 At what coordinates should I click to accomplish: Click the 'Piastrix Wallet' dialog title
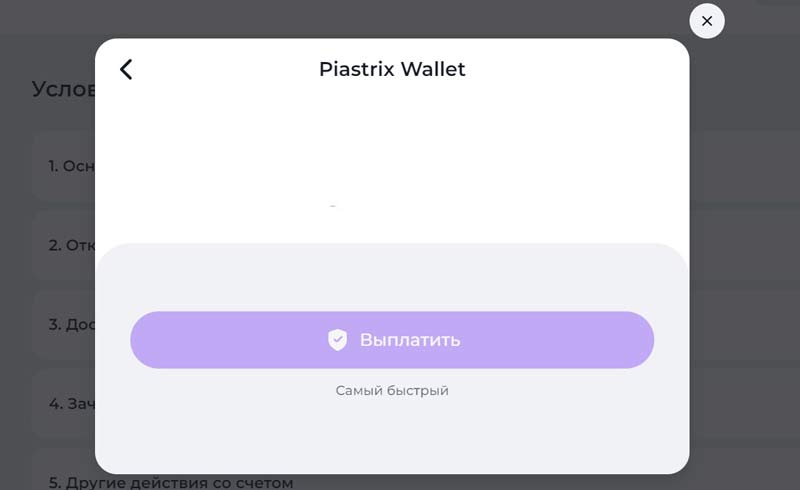click(x=392, y=69)
